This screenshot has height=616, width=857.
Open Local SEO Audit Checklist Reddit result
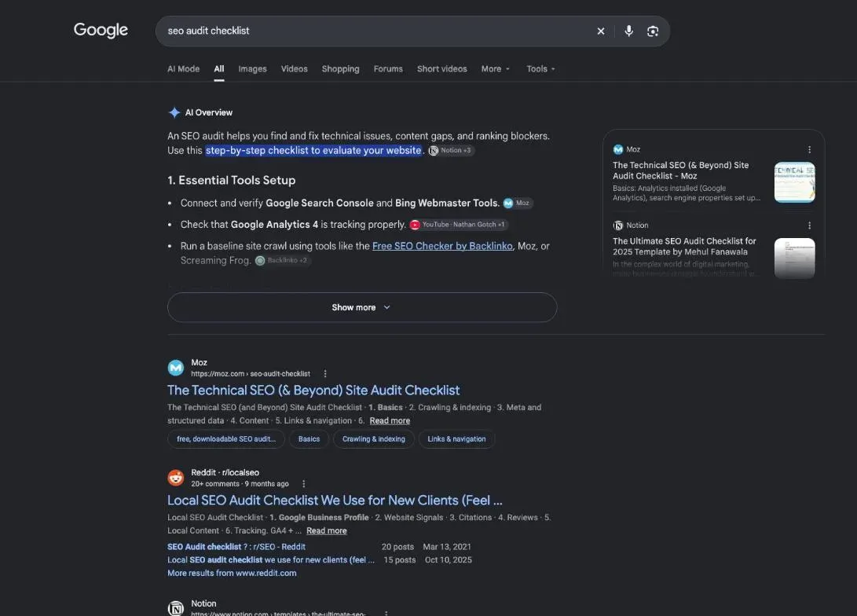coord(335,500)
